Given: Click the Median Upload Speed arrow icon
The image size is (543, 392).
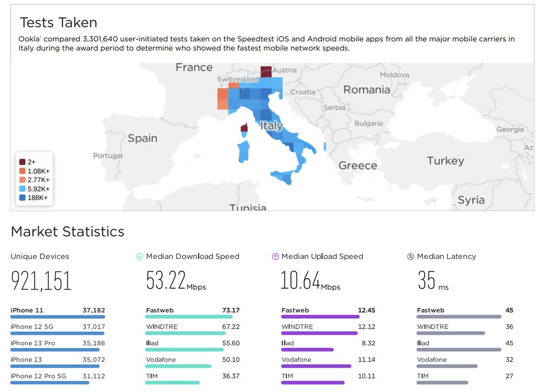Looking at the screenshot, I should point(275,257).
